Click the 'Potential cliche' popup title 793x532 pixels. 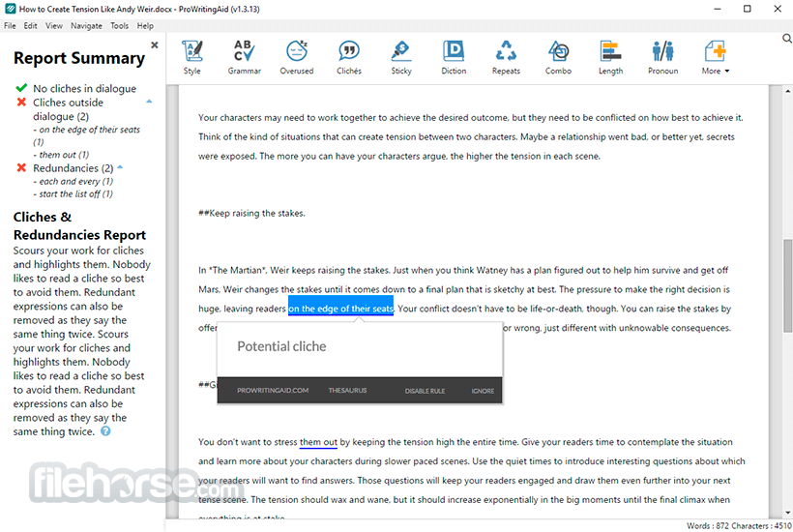tap(281, 346)
